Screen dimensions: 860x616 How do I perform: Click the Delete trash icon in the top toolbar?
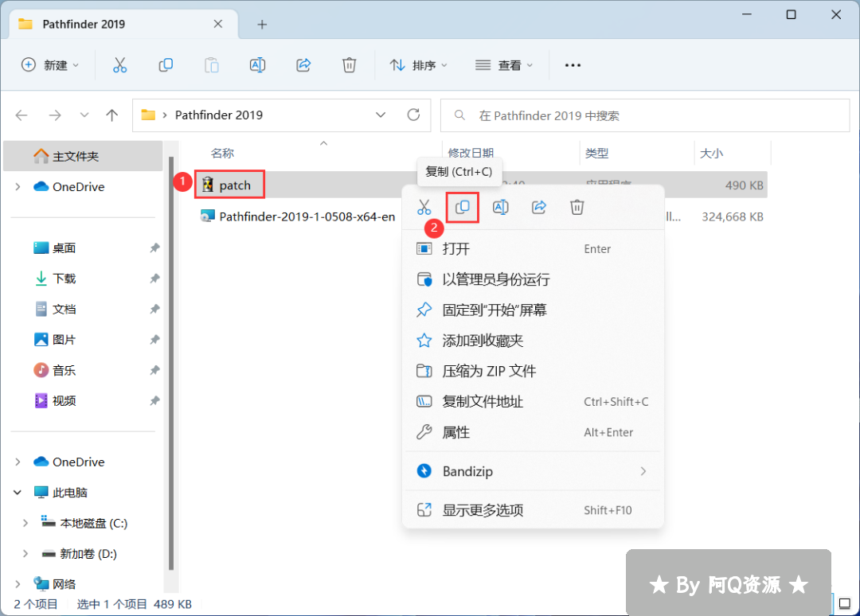pos(349,65)
